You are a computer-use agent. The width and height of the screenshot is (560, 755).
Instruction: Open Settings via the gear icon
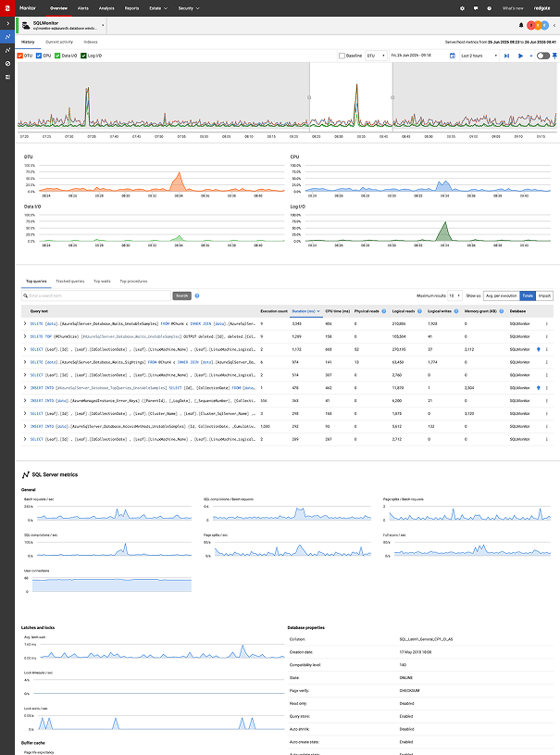(462, 8)
